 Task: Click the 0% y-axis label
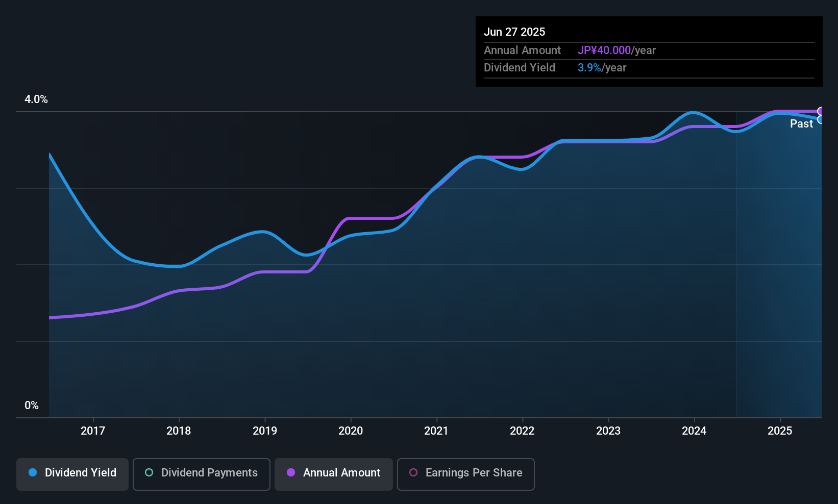32,406
